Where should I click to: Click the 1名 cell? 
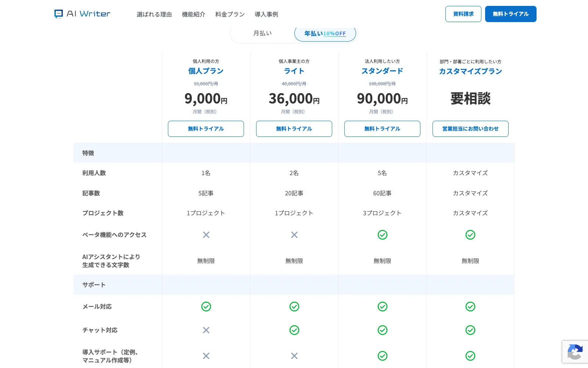[206, 173]
